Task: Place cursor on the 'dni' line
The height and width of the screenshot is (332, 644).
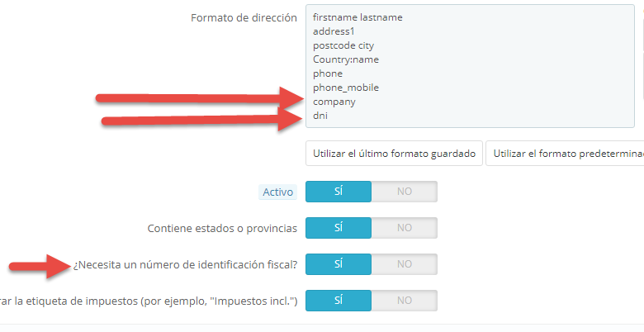Action: (x=321, y=116)
